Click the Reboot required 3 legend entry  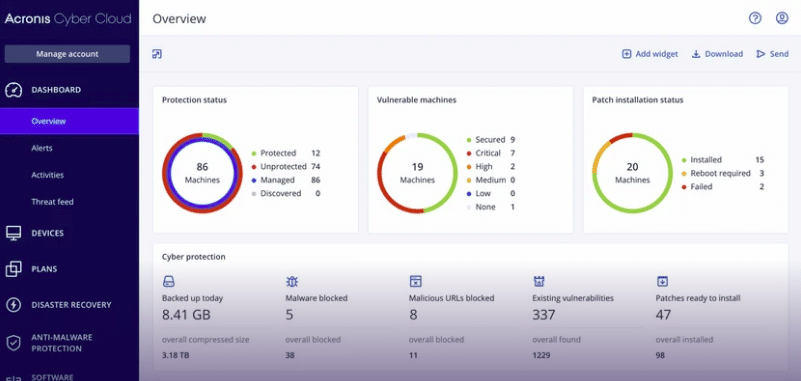click(723, 174)
